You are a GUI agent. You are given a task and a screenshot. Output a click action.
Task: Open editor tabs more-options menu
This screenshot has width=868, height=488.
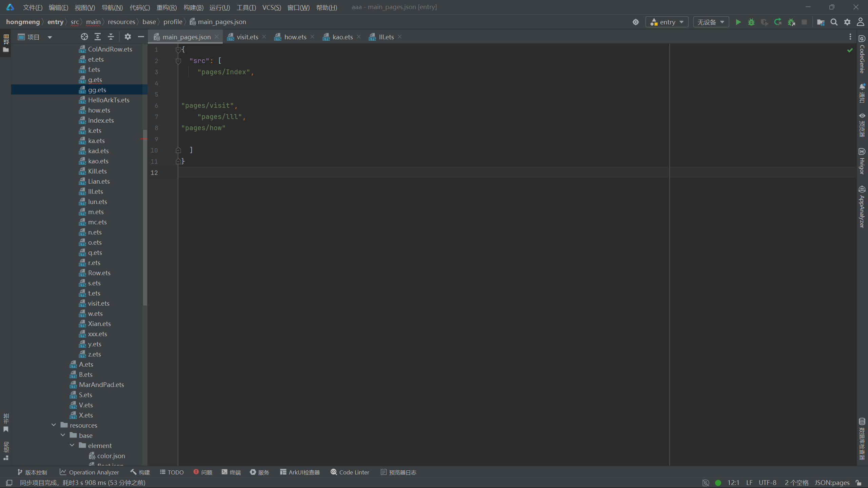point(850,37)
